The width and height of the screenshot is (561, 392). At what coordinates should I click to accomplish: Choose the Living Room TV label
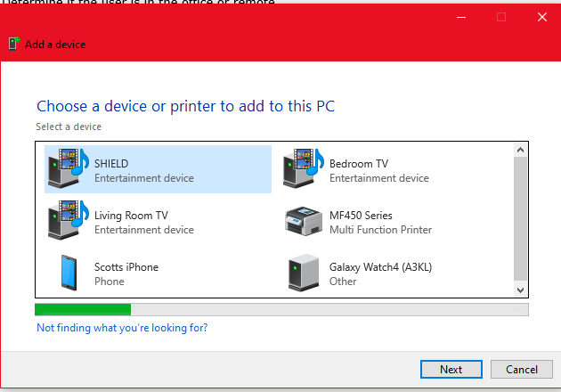point(131,215)
